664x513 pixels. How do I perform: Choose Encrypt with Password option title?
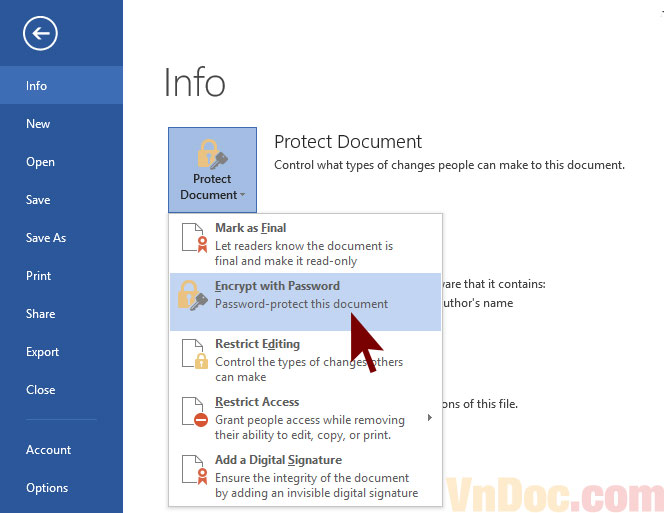point(277,286)
